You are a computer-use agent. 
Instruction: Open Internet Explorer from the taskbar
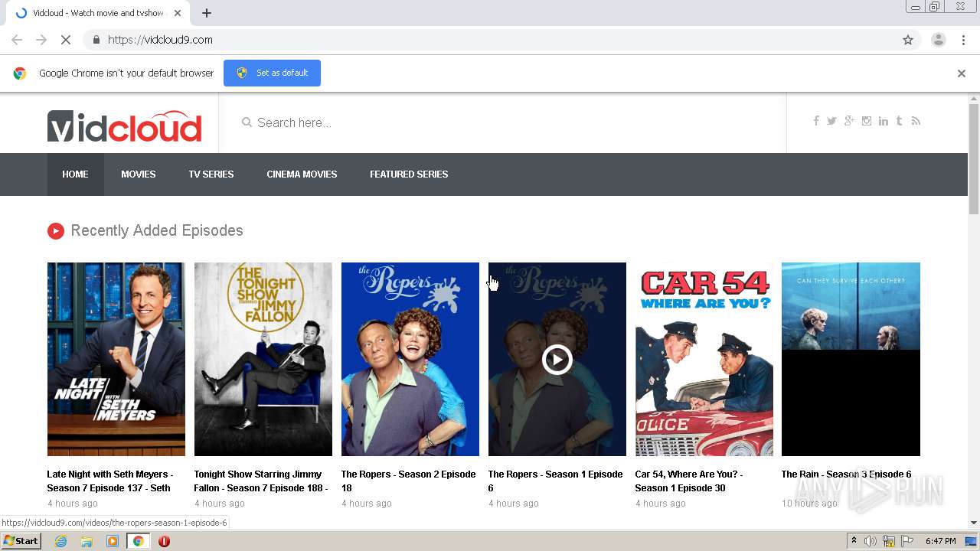[x=60, y=541]
